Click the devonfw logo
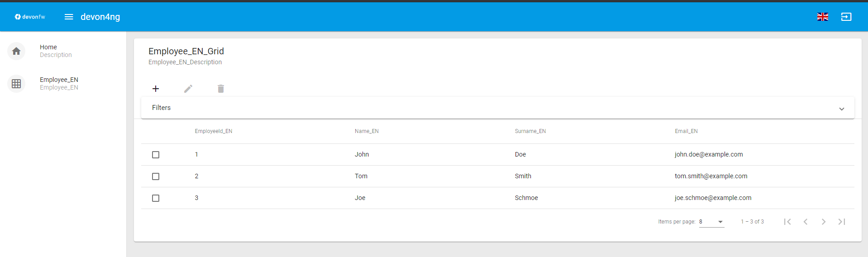Image resolution: width=868 pixels, height=257 pixels. pyautogui.click(x=30, y=17)
